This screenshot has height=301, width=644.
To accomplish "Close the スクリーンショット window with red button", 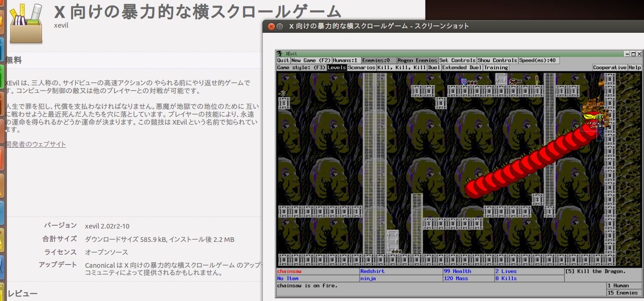I will (x=271, y=26).
